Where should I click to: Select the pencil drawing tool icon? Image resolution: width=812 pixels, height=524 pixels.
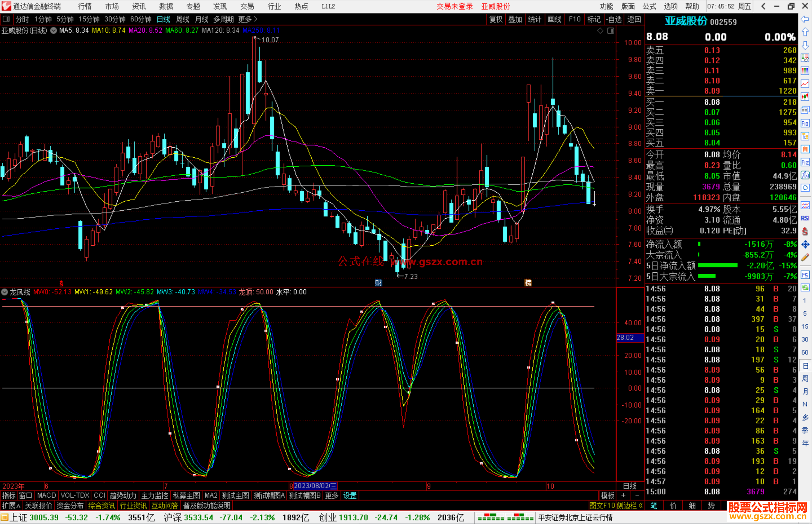(805, 258)
